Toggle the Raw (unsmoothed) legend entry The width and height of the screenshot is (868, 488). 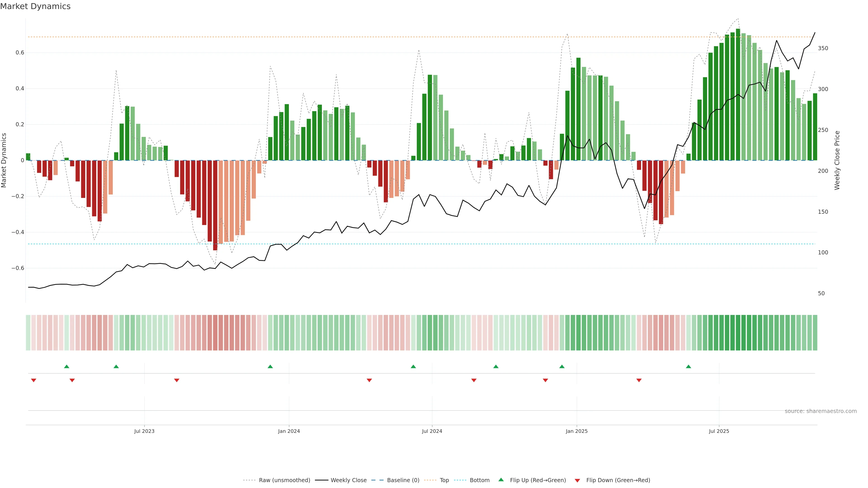[x=284, y=480]
